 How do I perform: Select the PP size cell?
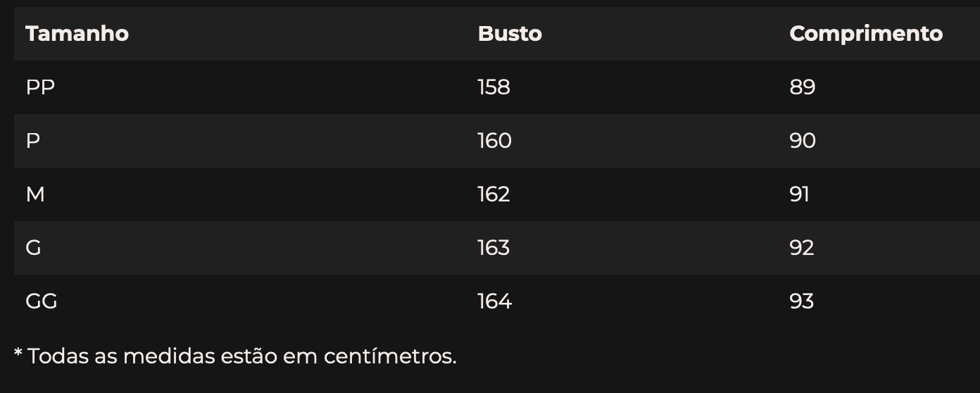tap(40, 87)
